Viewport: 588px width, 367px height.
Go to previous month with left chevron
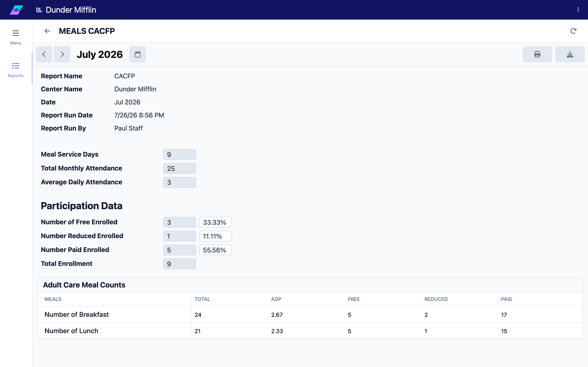point(44,54)
